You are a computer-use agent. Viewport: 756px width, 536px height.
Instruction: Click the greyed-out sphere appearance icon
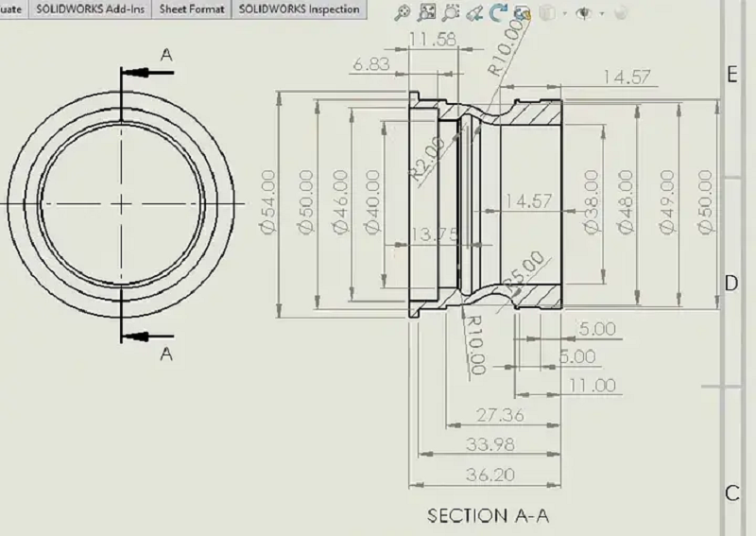[x=621, y=13]
